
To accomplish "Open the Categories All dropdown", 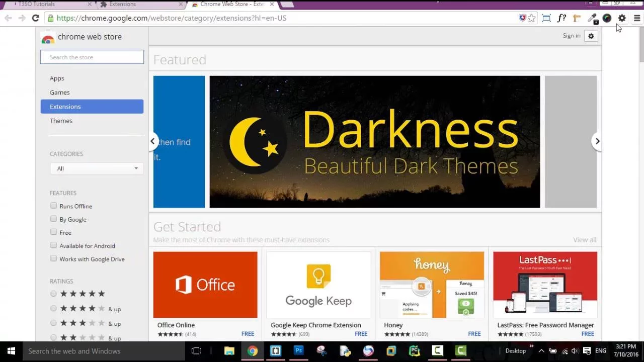I will coord(96,168).
